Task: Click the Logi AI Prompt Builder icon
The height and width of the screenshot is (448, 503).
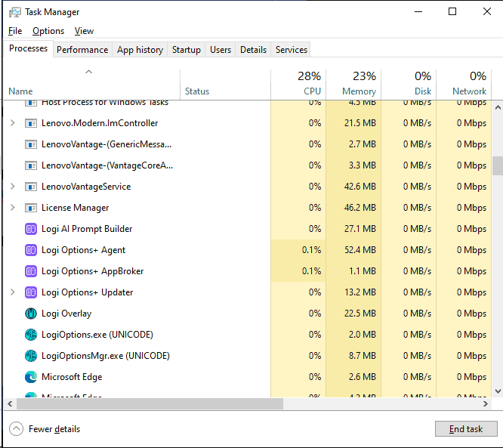Action: tap(31, 229)
